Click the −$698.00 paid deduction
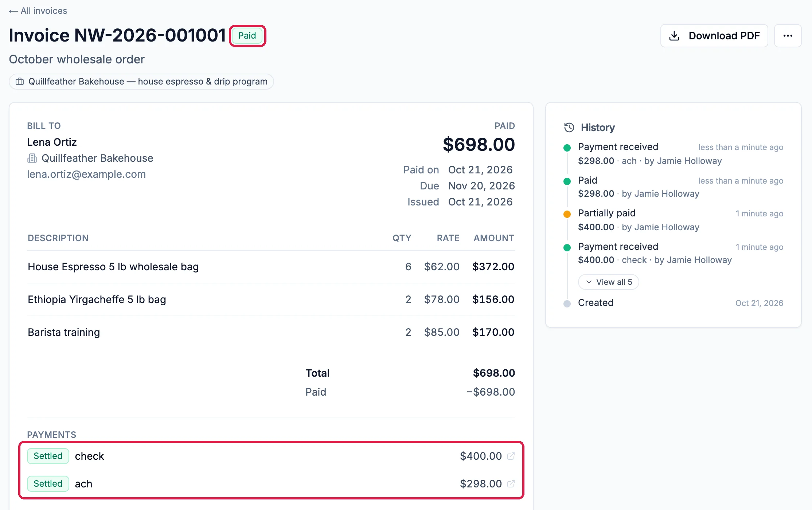 491,392
